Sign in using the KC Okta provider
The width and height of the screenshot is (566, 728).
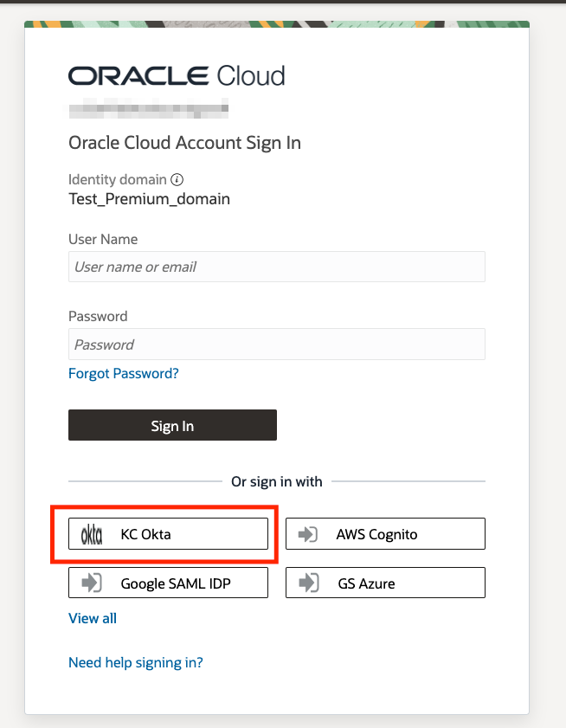tap(167, 533)
